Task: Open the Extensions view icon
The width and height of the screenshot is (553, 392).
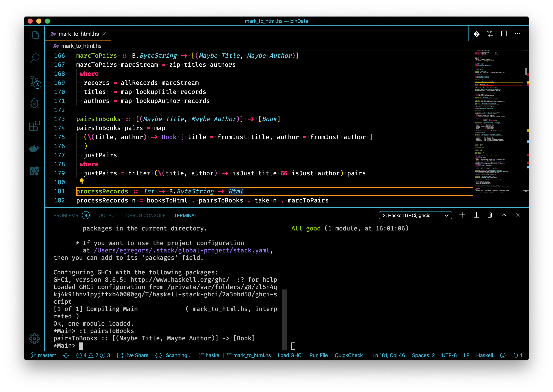Action: (34, 126)
